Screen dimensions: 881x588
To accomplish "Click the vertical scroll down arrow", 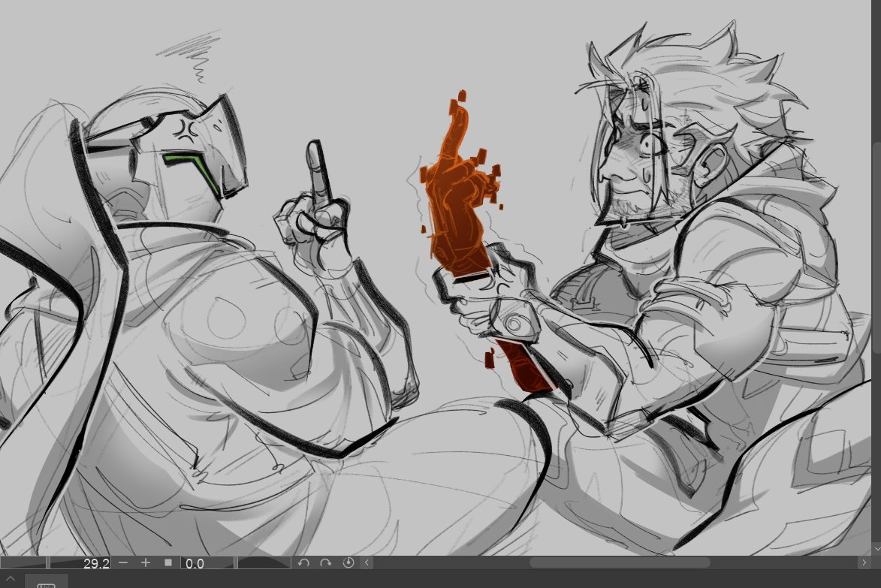I will point(876,549).
